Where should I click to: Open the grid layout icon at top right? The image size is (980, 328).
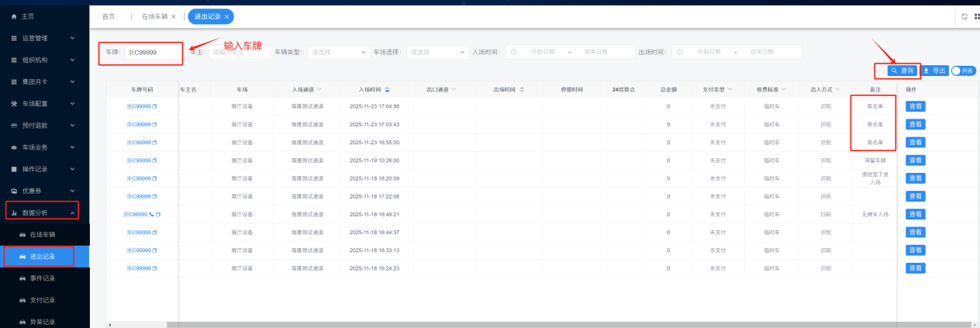pyautogui.click(x=976, y=16)
